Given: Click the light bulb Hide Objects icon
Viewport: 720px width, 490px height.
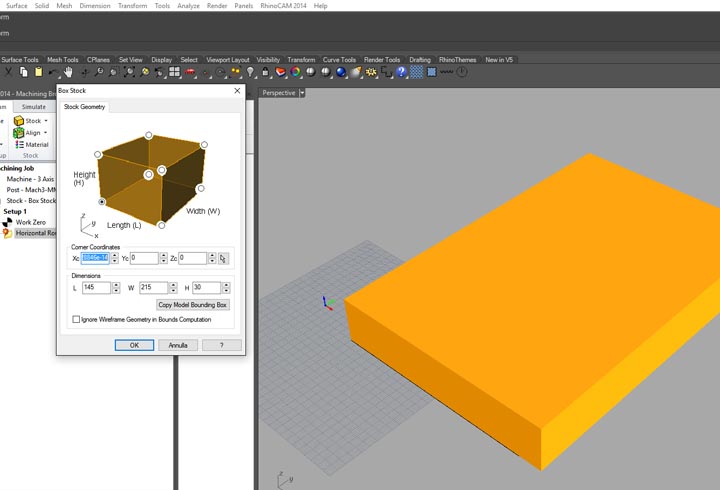Looking at the screenshot, I should click(250, 72).
